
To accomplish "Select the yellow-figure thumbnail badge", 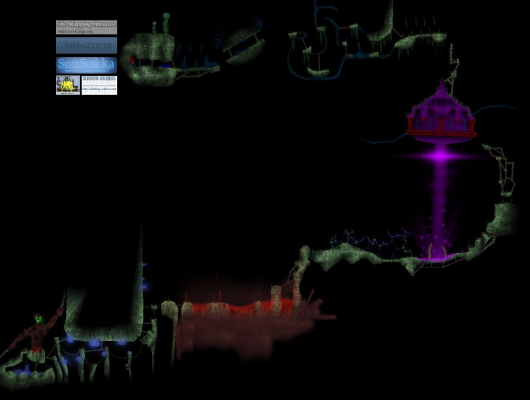I will (x=68, y=85).
